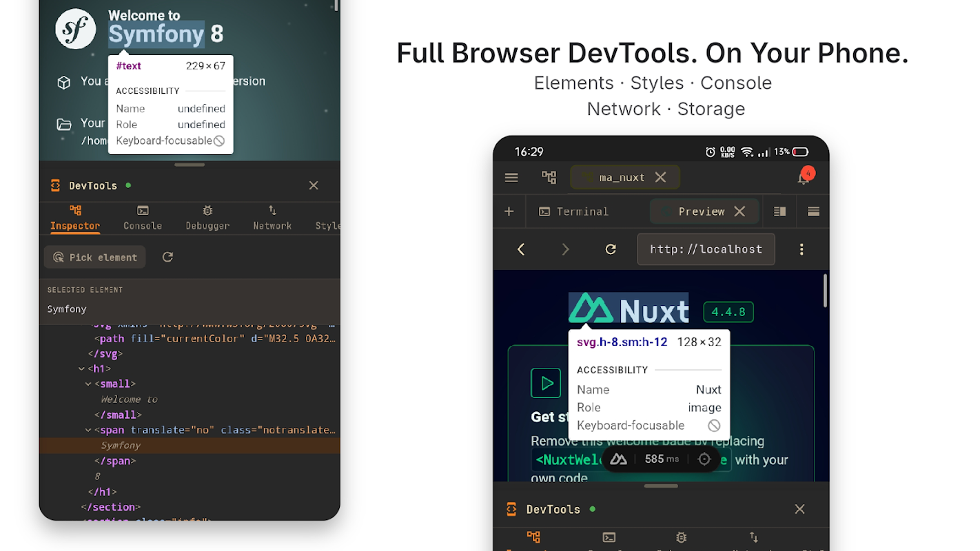Viewport: 980px width, 551px height.
Task: Reload the preview page
Action: [611, 249]
